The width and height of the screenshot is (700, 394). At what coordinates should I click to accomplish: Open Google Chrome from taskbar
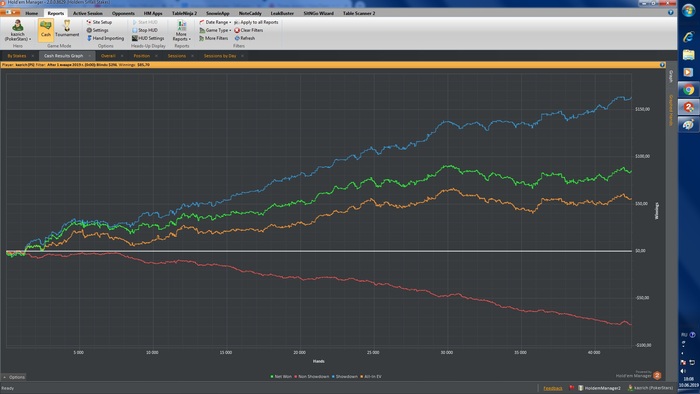tap(688, 90)
